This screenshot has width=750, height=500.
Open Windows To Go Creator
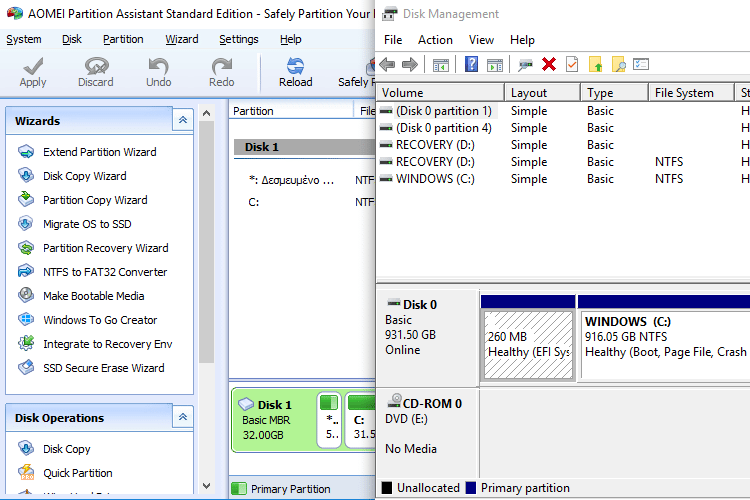pos(100,320)
